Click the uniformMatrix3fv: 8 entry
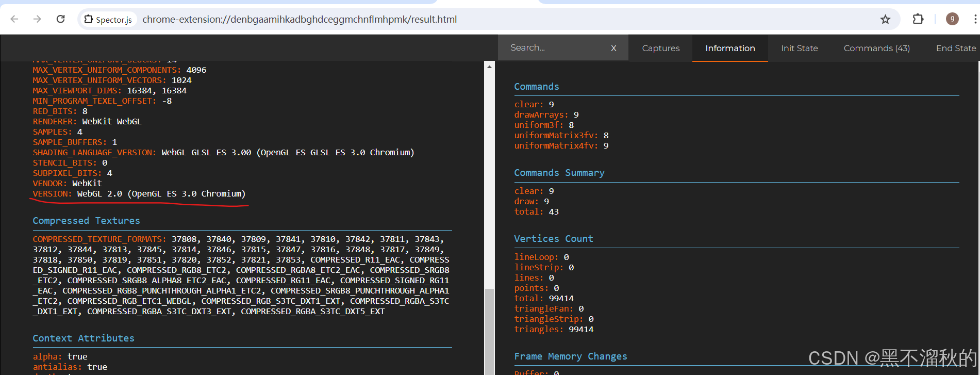980x375 pixels. click(x=561, y=136)
